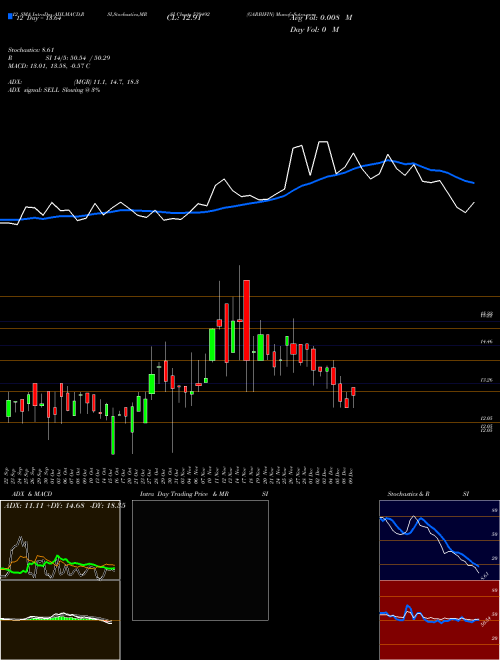Click the '29' level label in red RSI panel
The image size is (500, 660).
pos(495,638)
